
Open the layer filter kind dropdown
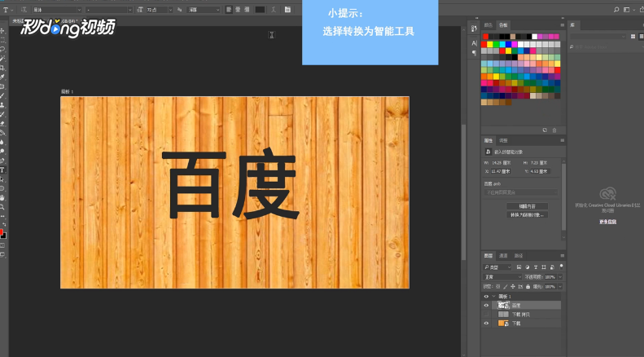(x=497, y=267)
